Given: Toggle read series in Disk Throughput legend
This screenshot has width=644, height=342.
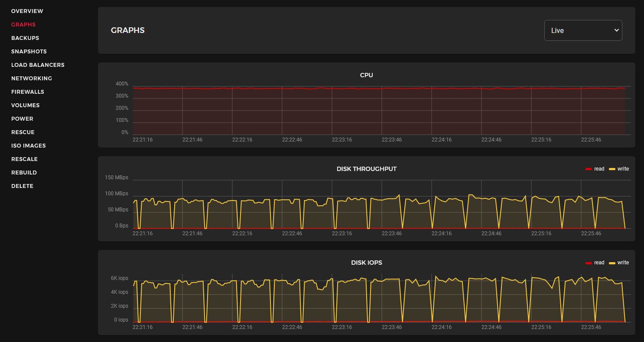Looking at the screenshot, I should point(595,169).
